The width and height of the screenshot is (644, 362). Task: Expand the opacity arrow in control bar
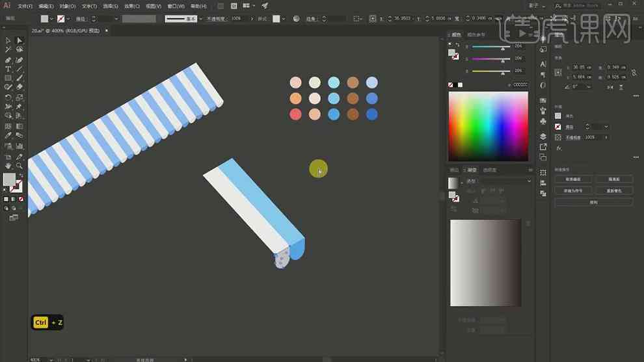(252, 19)
